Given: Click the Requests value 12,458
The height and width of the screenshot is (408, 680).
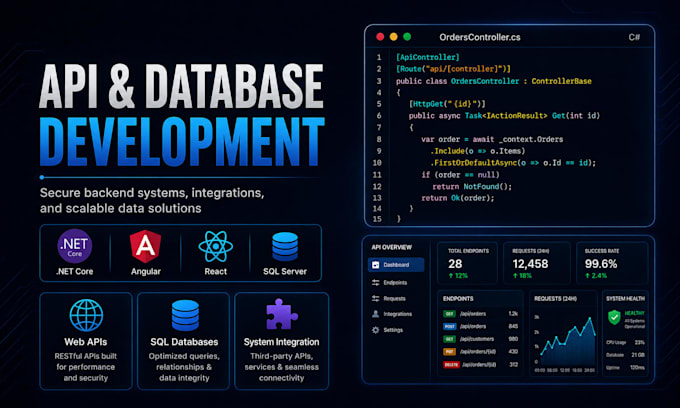Looking at the screenshot, I should point(530,264).
